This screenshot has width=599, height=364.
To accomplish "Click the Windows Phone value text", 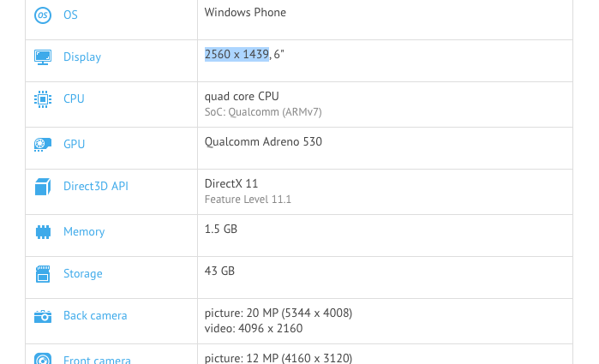I will pos(245,13).
